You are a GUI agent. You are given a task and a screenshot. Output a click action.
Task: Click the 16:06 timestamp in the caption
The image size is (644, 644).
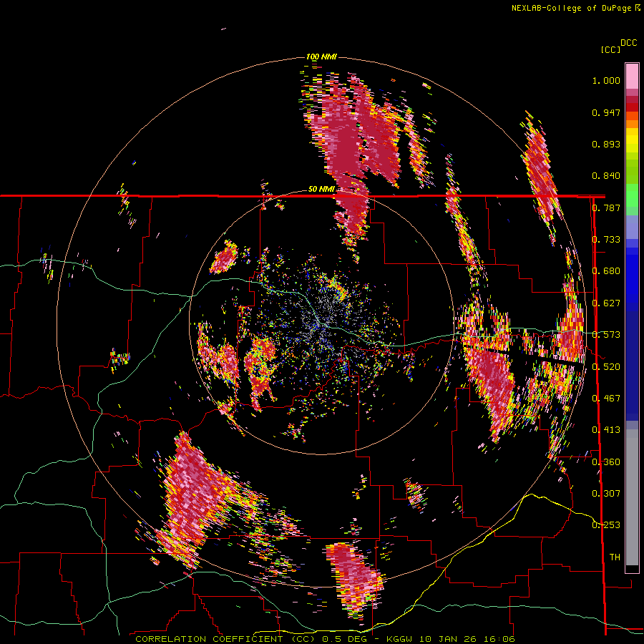click(498, 639)
